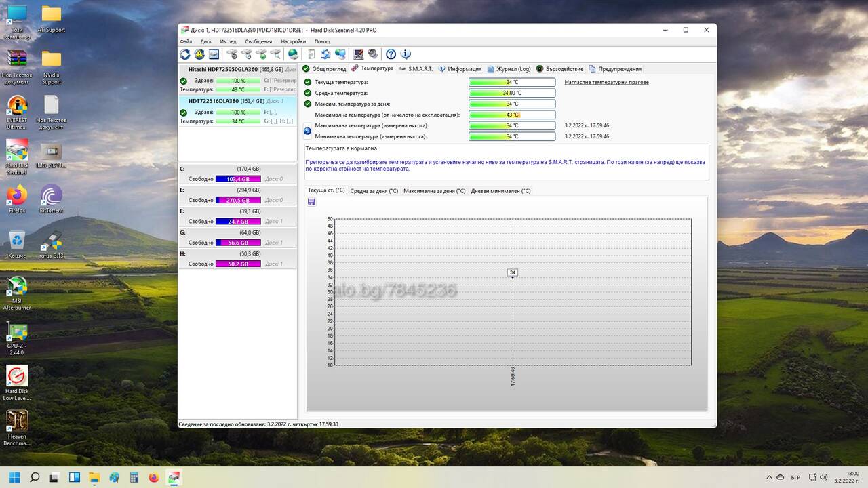Switch to the Бързодействие tab
The height and width of the screenshot is (488, 868).
click(559, 68)
